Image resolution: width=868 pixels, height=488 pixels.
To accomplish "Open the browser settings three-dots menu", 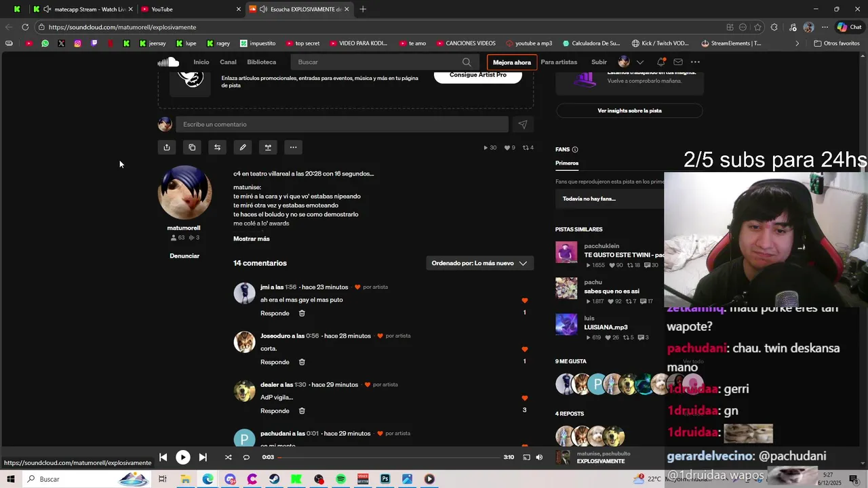I will pyautogui.click(x=825, y=27).
